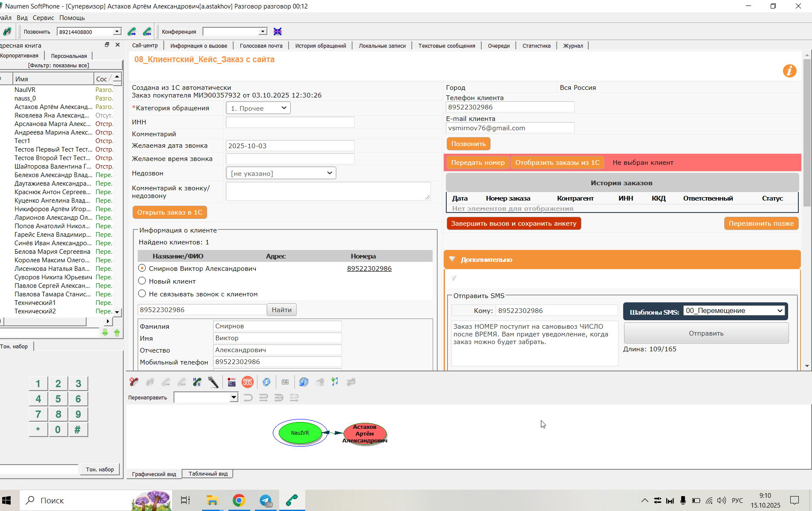Viewport: 812px width, 511px height.
Task: Undock the address book panel
Action: point(107,45)
